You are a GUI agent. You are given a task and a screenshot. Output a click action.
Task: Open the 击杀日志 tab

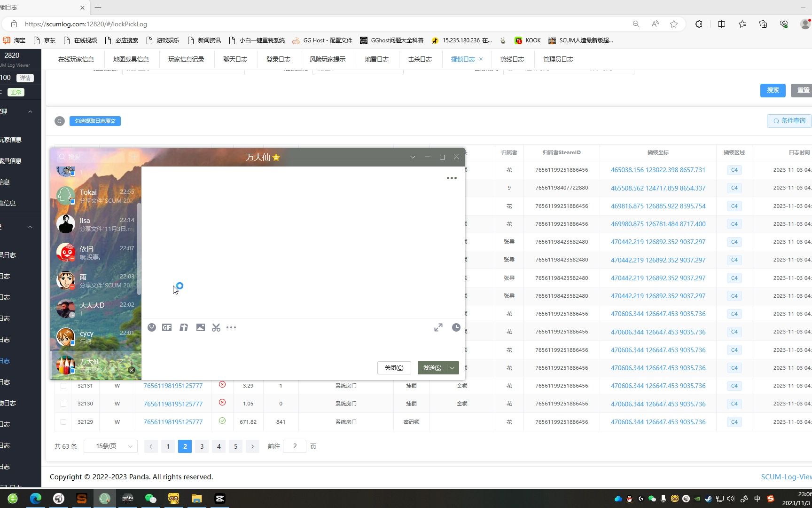pyautogui.click(x=420, y=59)
